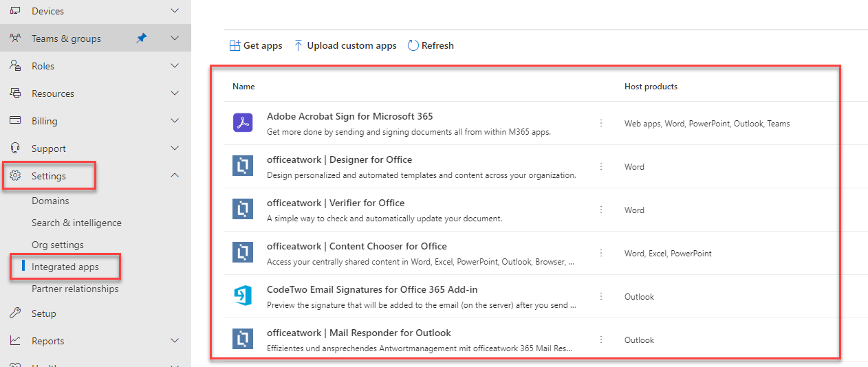Click the Settings gear icon

[x=15, y=176]
